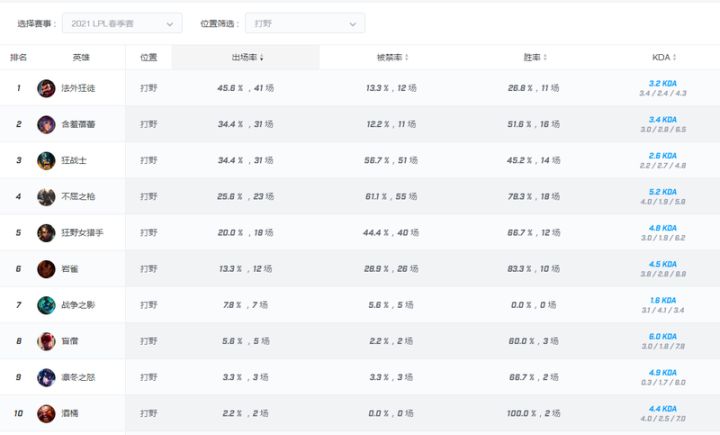
Task: Sort table by 出场率 column
Action: tap(248, 57)
